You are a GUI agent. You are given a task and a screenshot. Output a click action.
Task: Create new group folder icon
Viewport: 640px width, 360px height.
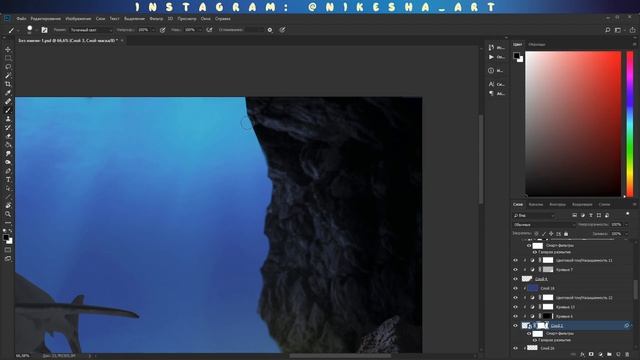pos(609,355)
